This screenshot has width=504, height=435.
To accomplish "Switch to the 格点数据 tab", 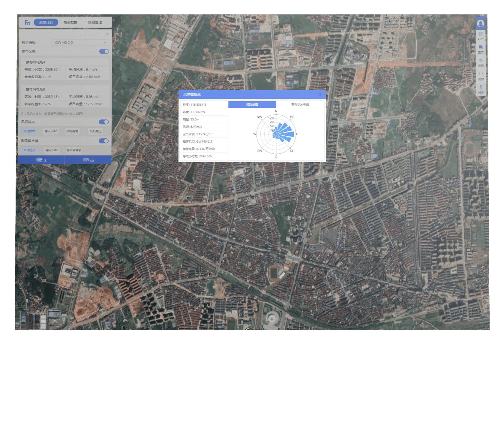I will click(70, 22).
